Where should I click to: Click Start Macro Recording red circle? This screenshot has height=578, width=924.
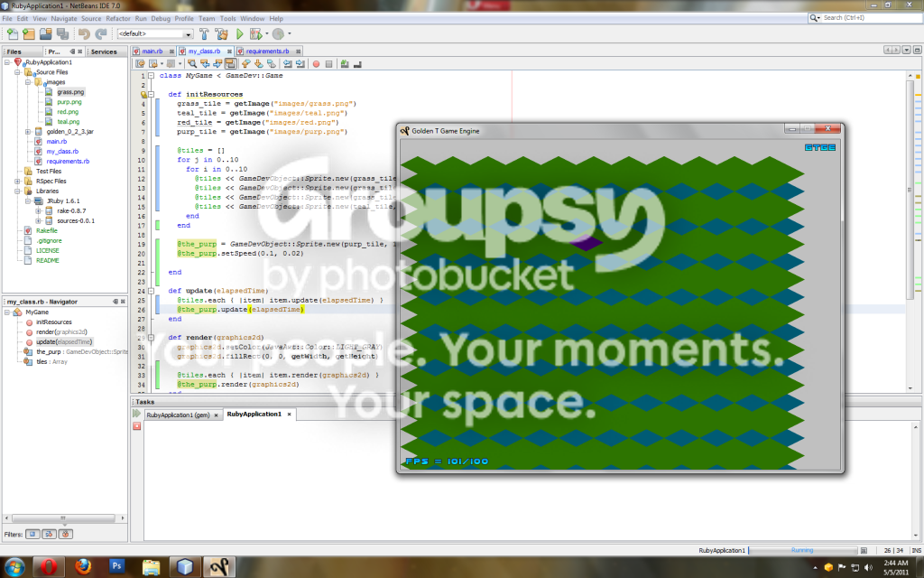pos(316,64)
